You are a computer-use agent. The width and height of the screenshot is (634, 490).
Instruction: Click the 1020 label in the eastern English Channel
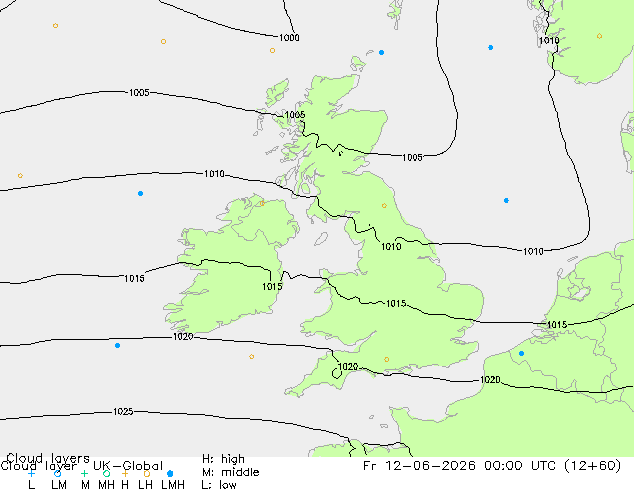tap(490, 380)
